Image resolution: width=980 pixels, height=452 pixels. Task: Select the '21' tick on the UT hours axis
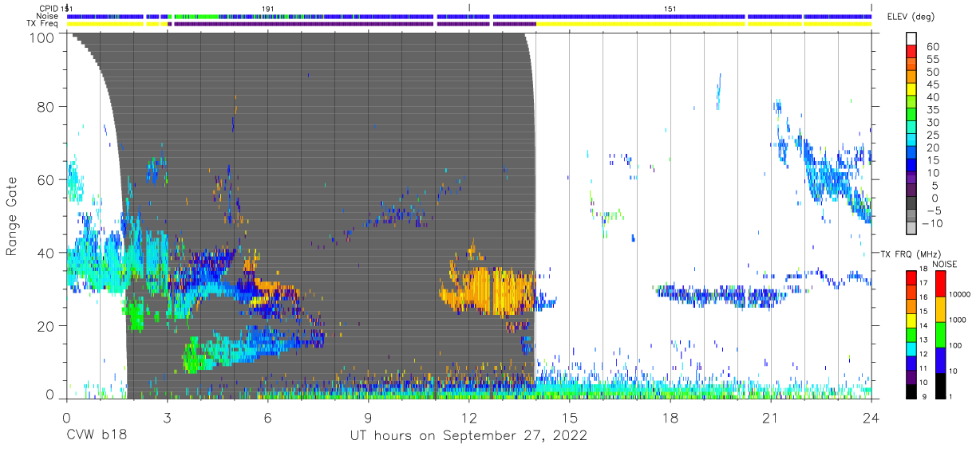[770, 417]
